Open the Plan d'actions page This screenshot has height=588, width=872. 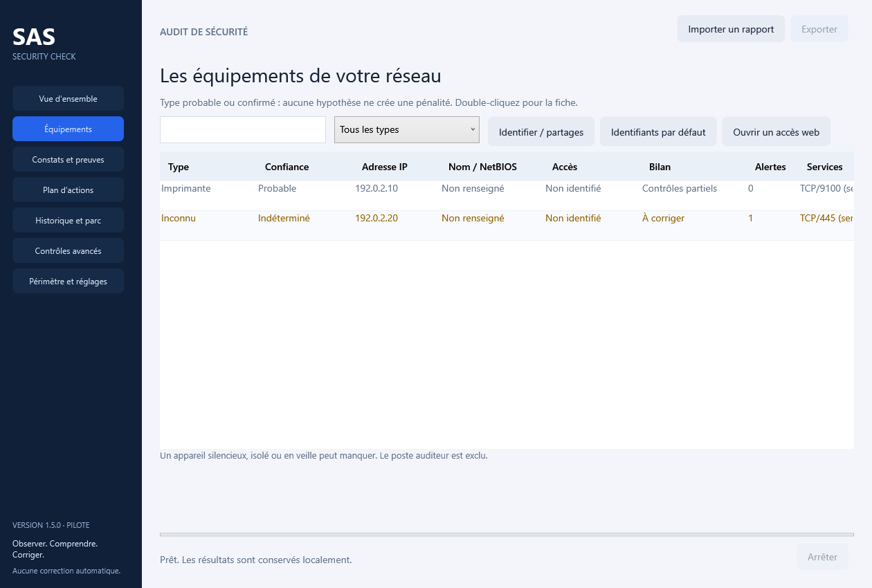[x=68, y=190]
